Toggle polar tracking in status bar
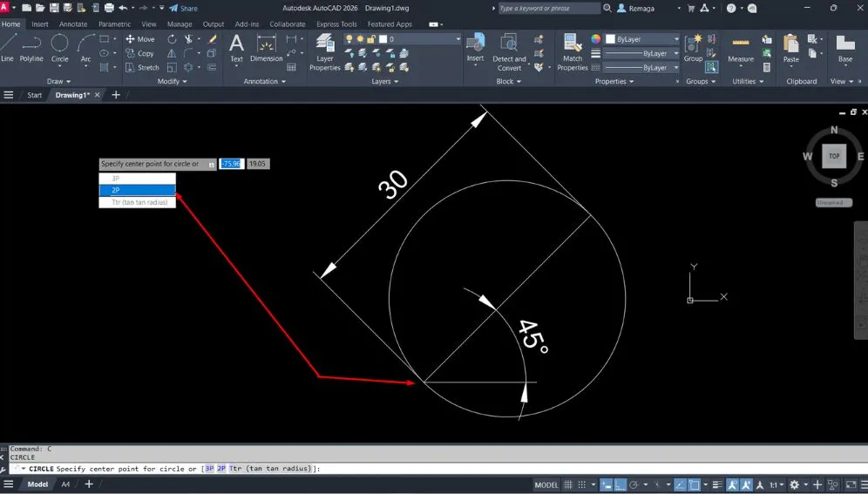 [x=634, y=484]
